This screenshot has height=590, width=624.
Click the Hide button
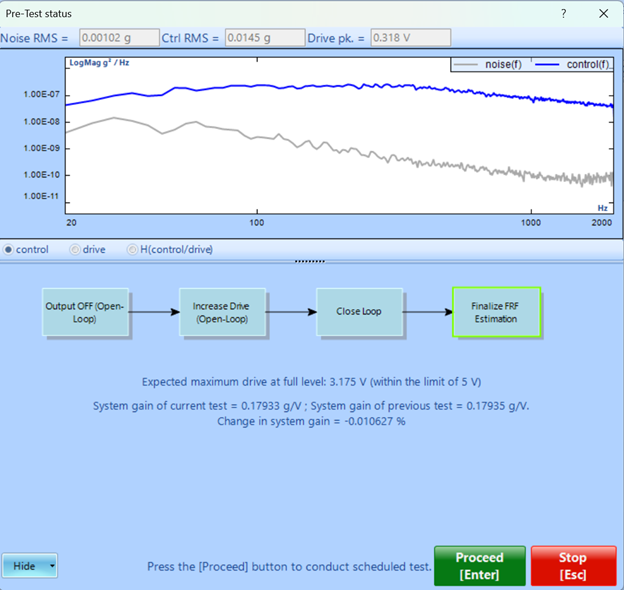click(24, 566)
